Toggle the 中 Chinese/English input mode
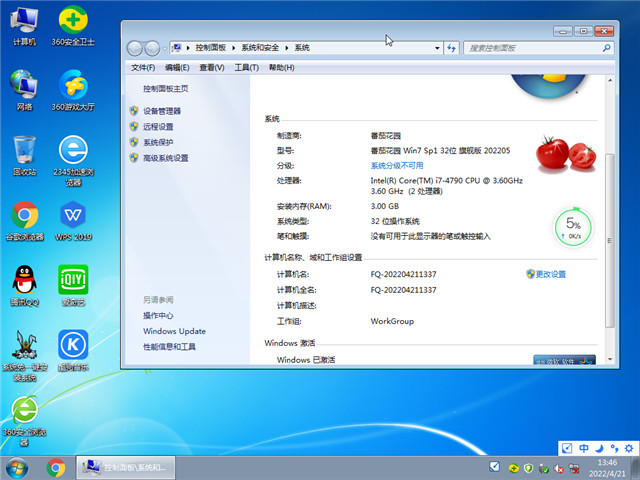640x480 pixels. click(x=584, y=448)
